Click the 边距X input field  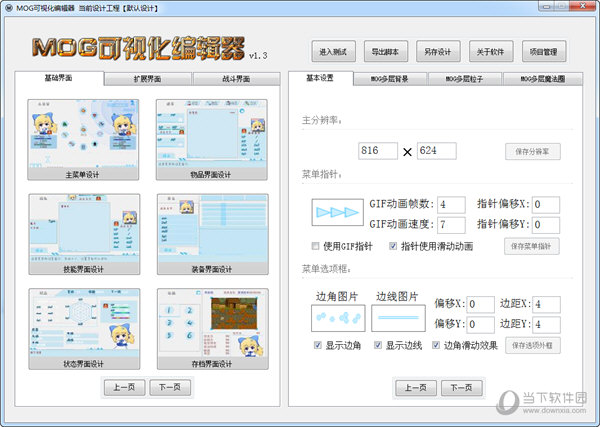547,305
